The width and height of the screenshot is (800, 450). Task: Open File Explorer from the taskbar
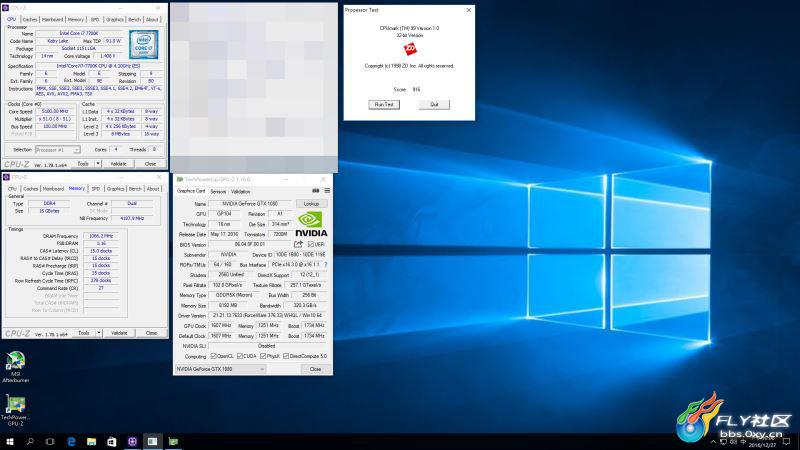91,441
